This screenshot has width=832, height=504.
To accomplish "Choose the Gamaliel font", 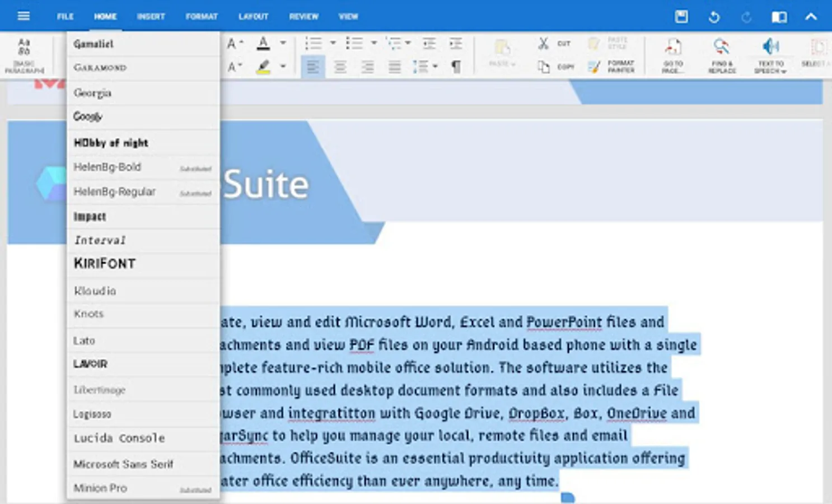I will pos(143,44).
